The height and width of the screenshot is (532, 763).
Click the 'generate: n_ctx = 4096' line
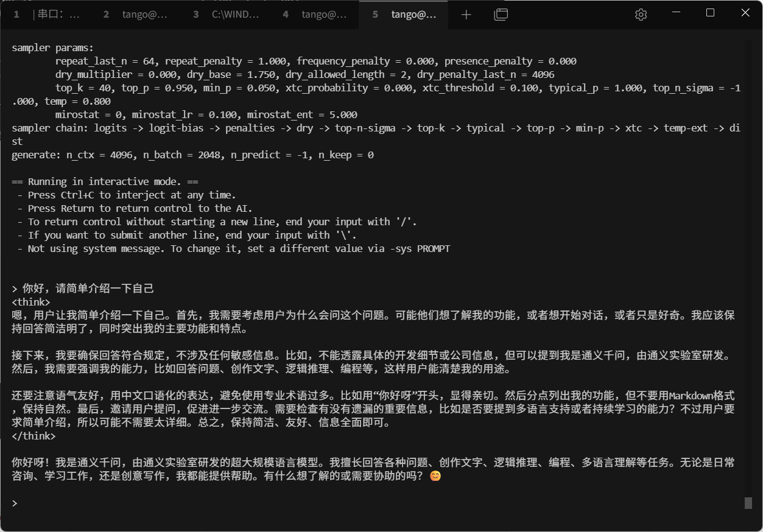[x=192, y=155]
